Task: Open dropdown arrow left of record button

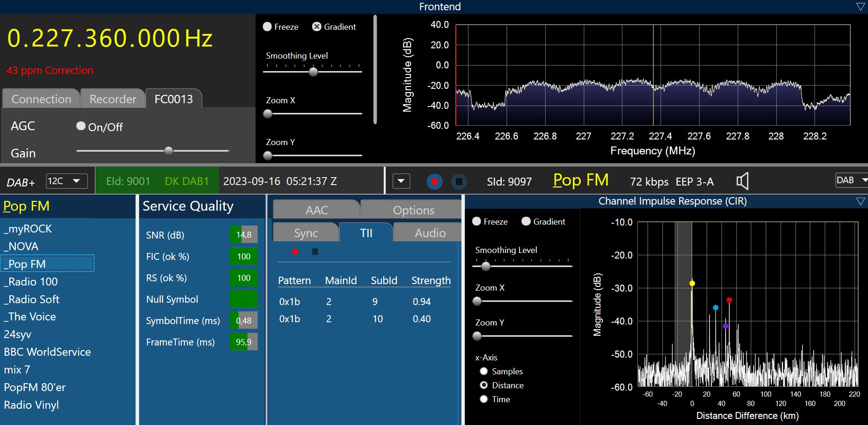Action: coord(401,181)
